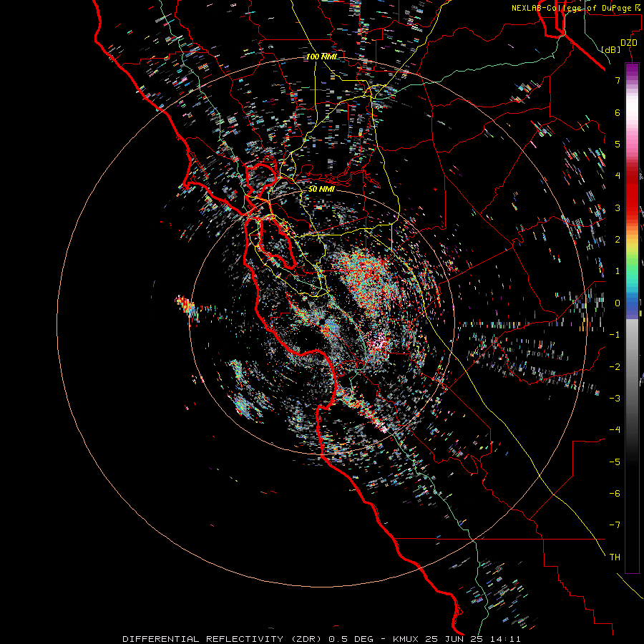Click the -4 value on the color scale
Viewport: 644px width, 644px height.
point(615,430)
